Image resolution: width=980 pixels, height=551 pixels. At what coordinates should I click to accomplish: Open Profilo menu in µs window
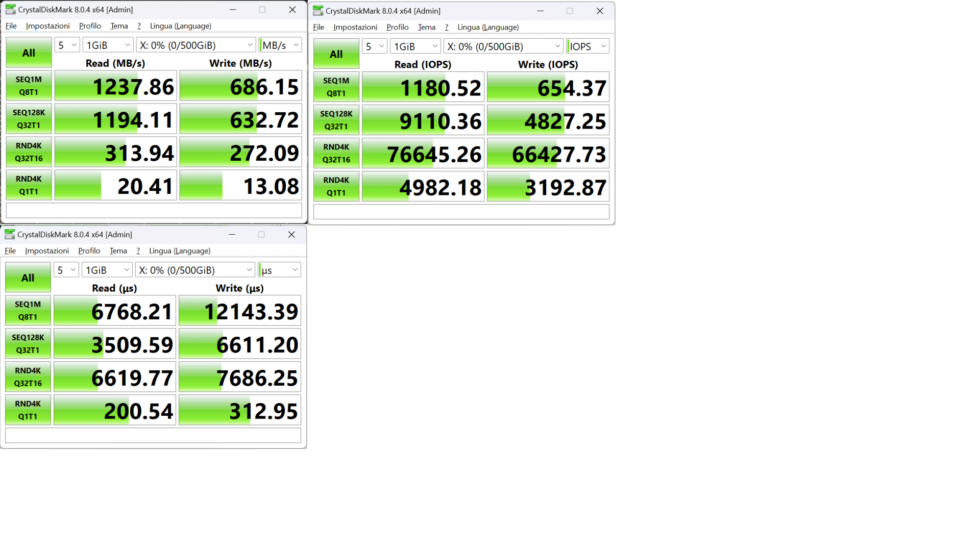(x=89, y=251)
